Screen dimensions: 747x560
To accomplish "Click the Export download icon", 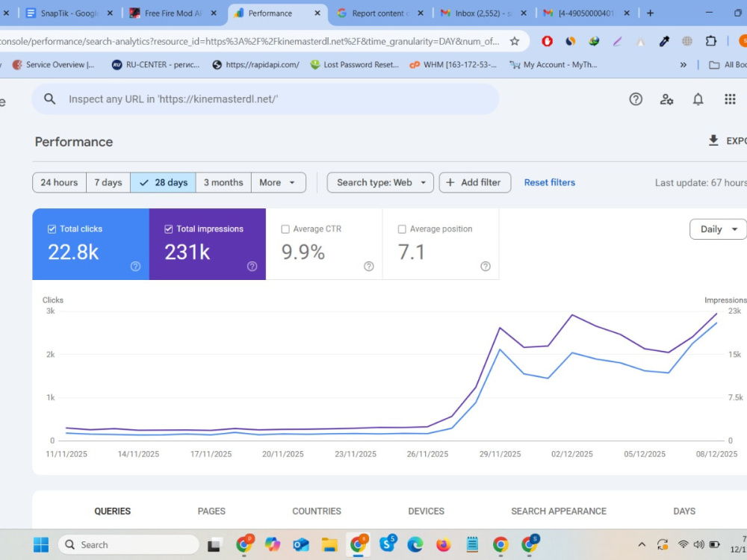I will [x=713, y=140].
